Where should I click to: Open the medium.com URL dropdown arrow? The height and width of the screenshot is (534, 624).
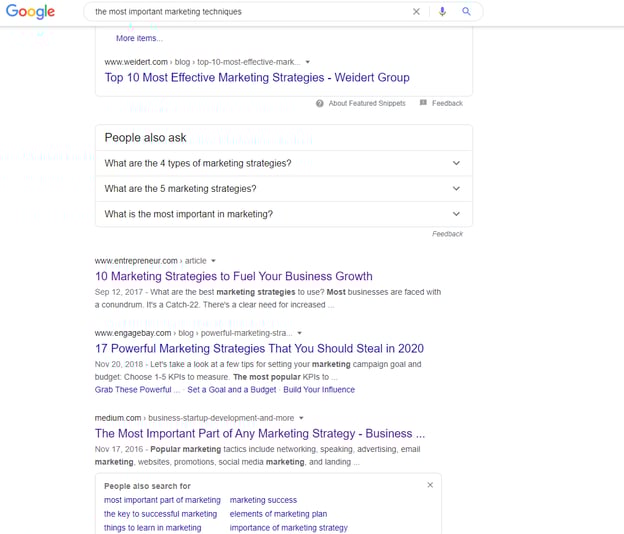(301, 418)
